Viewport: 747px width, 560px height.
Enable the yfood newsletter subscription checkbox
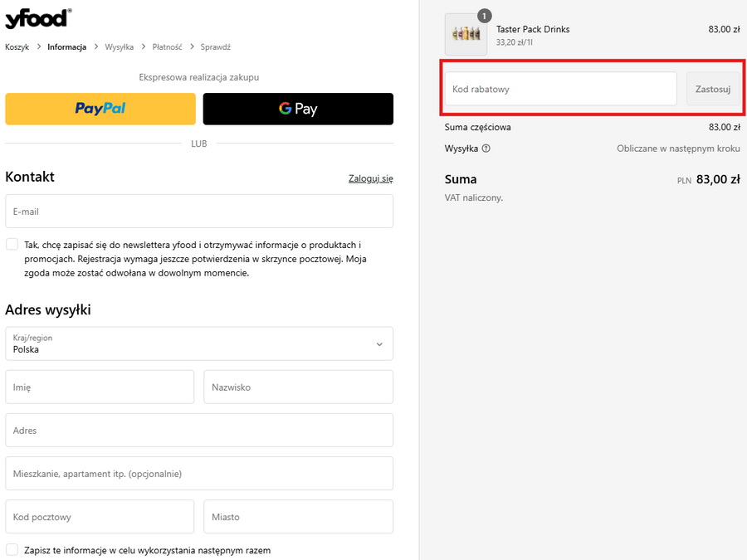pyautogui.click(x=12, y=245)
